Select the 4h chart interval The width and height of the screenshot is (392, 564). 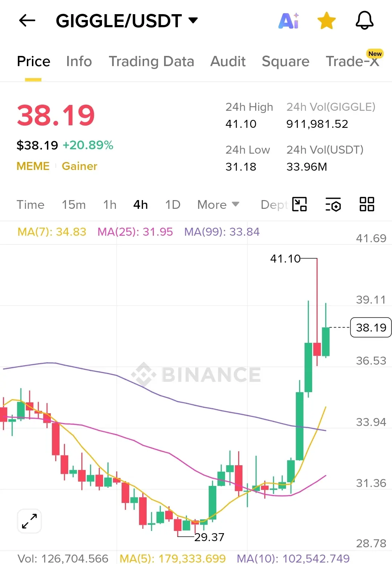pyautogui.click(x=140, y=205)
